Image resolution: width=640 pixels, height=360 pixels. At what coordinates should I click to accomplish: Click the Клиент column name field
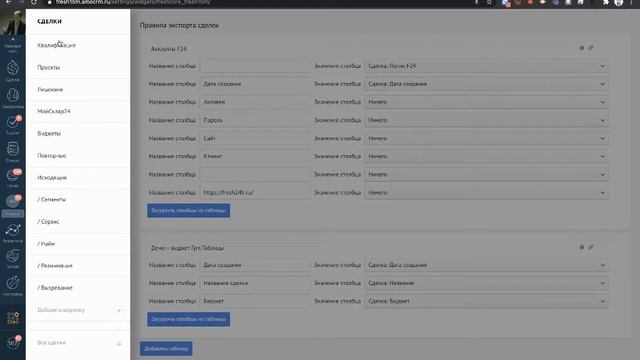tap(255, 156)
